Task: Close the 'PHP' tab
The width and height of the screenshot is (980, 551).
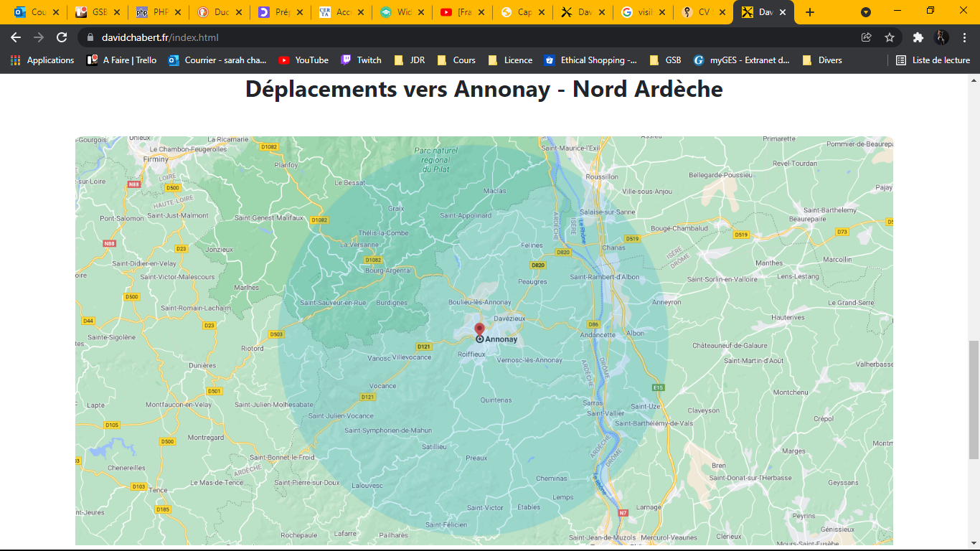Action: [178, 12]
